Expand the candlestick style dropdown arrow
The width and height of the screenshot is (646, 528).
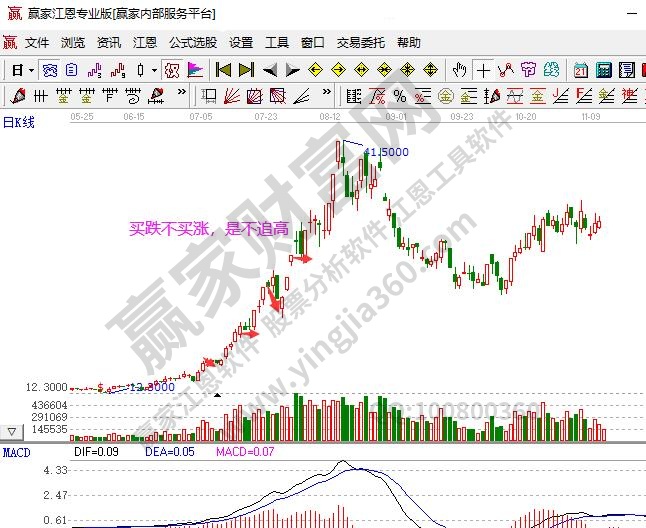point(153,70)
